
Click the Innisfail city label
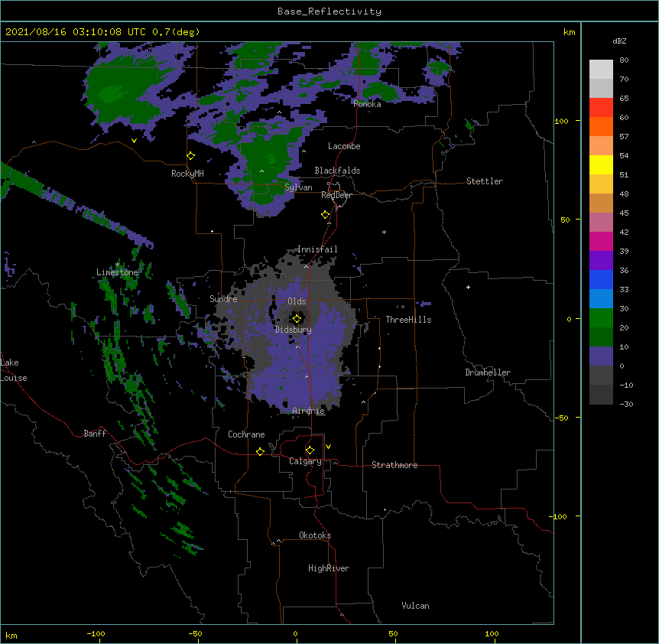coord(317,249)
